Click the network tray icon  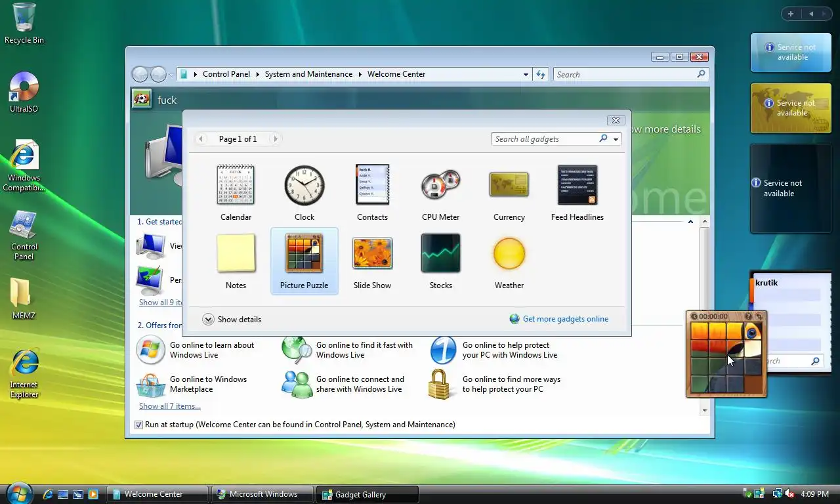click(777, 493)
